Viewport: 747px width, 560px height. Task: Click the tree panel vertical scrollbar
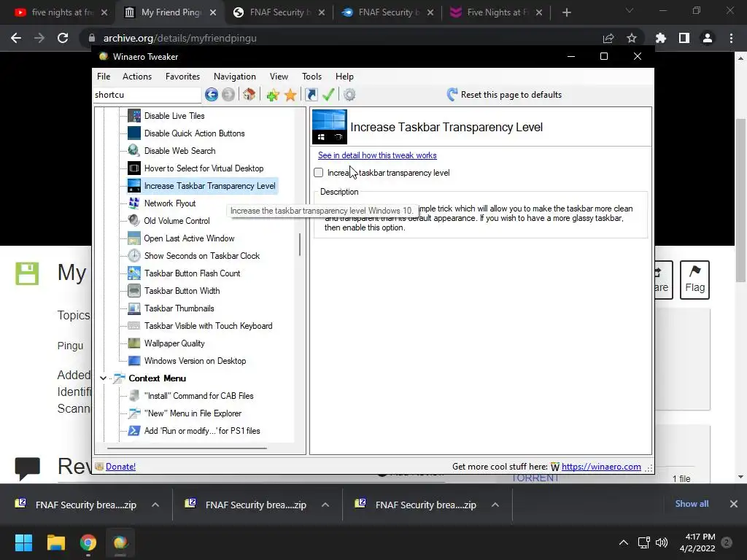click(300, 244)
